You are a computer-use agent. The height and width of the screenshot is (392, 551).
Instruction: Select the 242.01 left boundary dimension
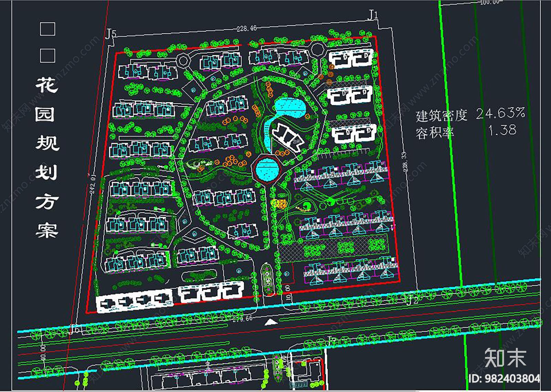93,184
